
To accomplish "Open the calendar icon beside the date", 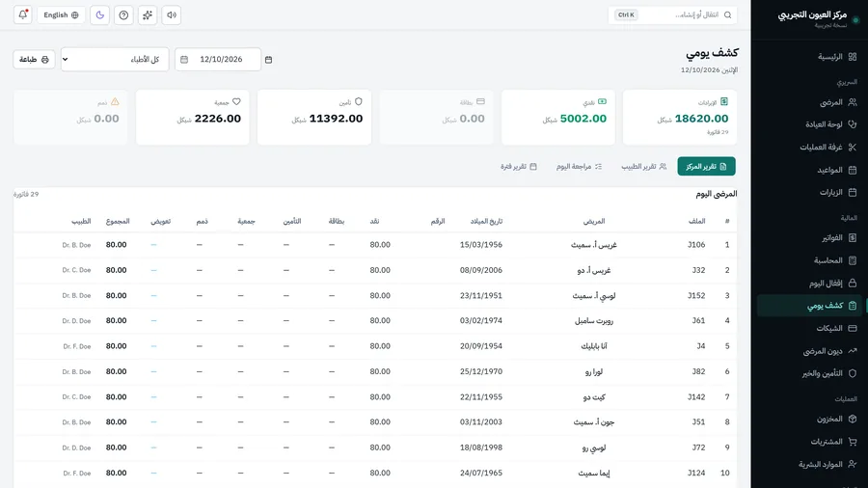I will (268, 59).
